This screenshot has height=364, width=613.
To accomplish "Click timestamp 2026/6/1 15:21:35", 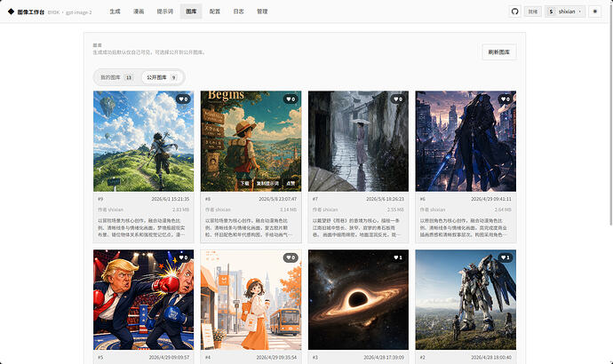I will [x=170, y=199].
